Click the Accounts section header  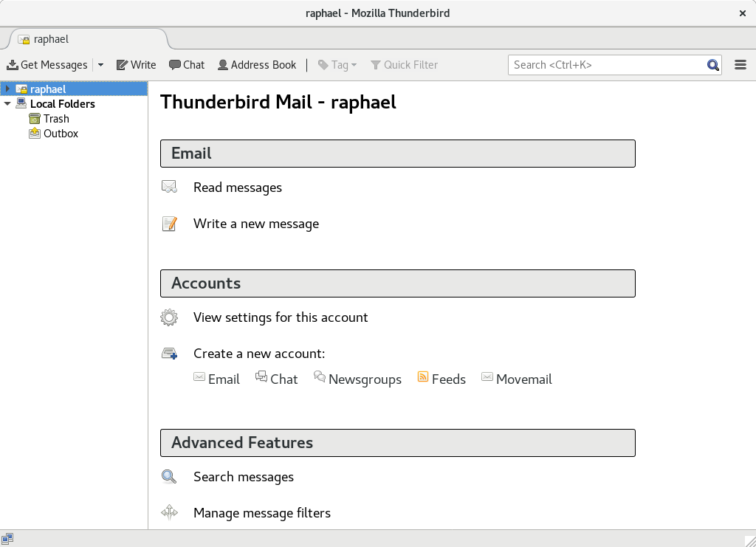tap(398, 283)
